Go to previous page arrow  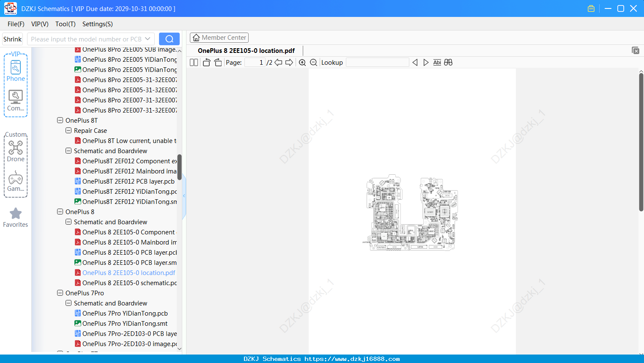(278, 62)
